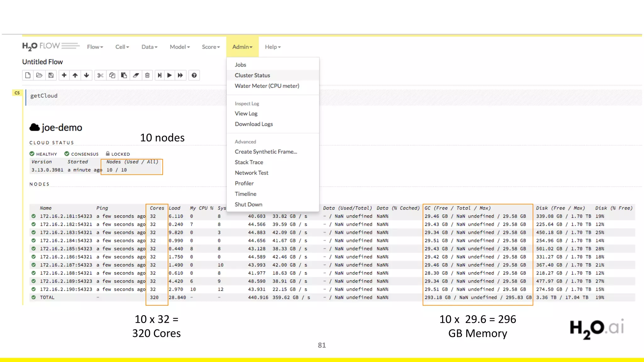Cut cell using scissors icon
Screen dimensions: 644x362
[100, 75]
